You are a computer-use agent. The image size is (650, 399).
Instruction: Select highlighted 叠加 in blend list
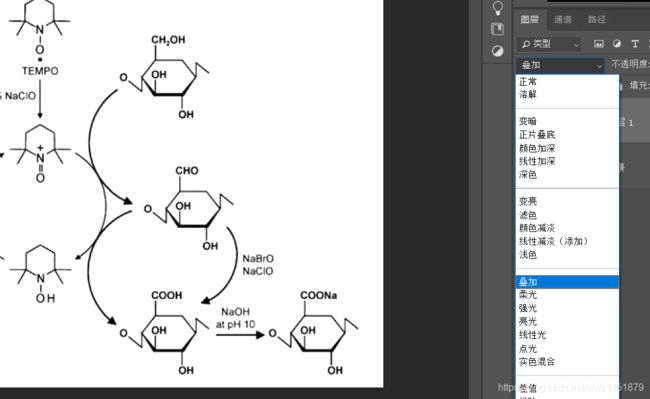(567, 282)
